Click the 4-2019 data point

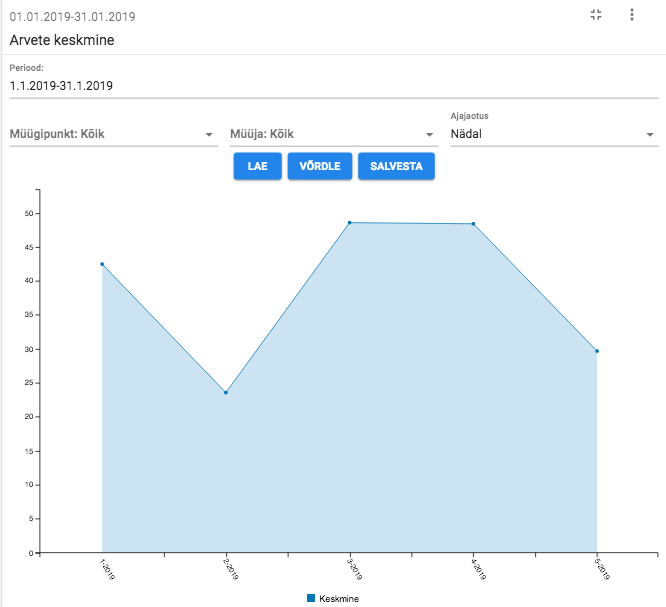pos(473,224)
